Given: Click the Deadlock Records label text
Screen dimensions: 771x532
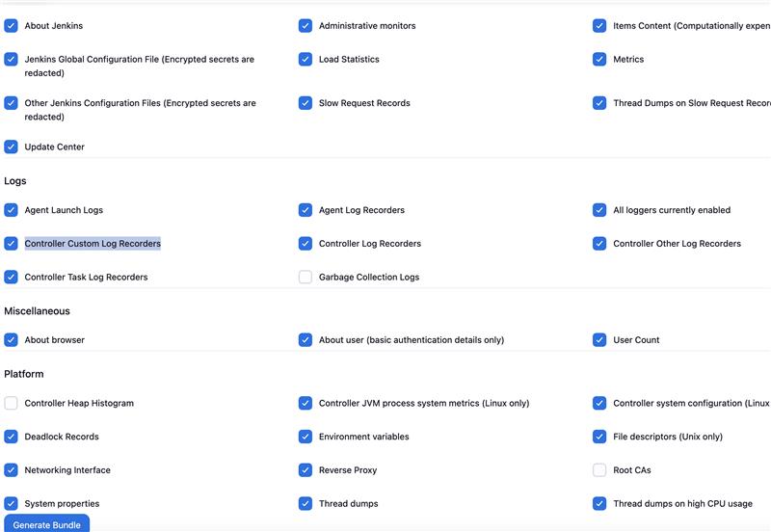Looking at the screenshot, I should click(x=62, y=437).
